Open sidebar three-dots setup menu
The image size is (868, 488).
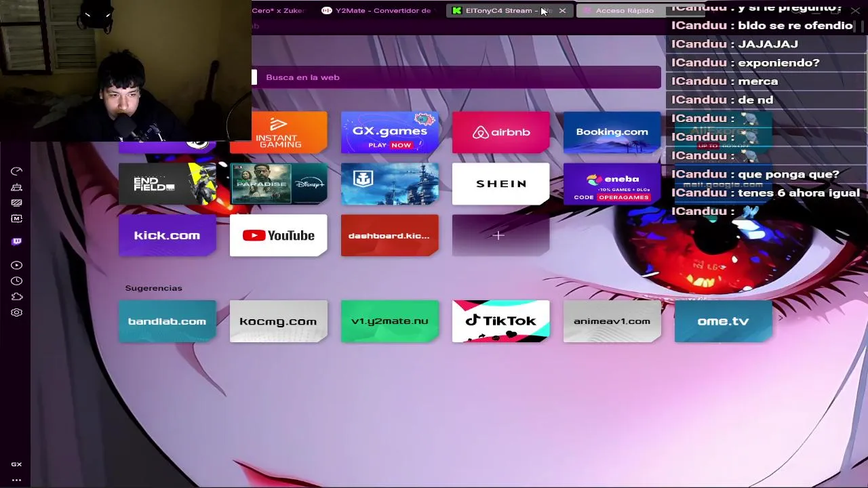(16, 480)
